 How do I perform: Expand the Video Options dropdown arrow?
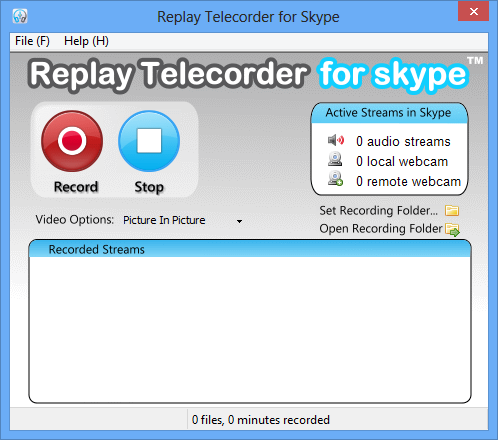pyautogui.click(x=239, y=221)
